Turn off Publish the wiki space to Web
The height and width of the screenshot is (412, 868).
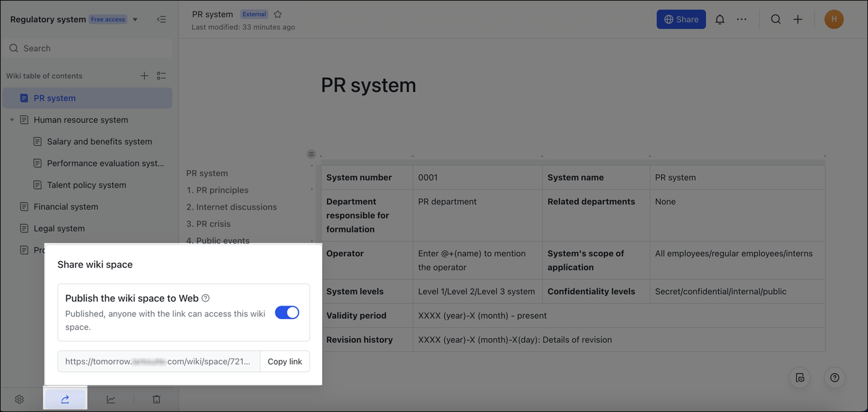pos(287,312)
